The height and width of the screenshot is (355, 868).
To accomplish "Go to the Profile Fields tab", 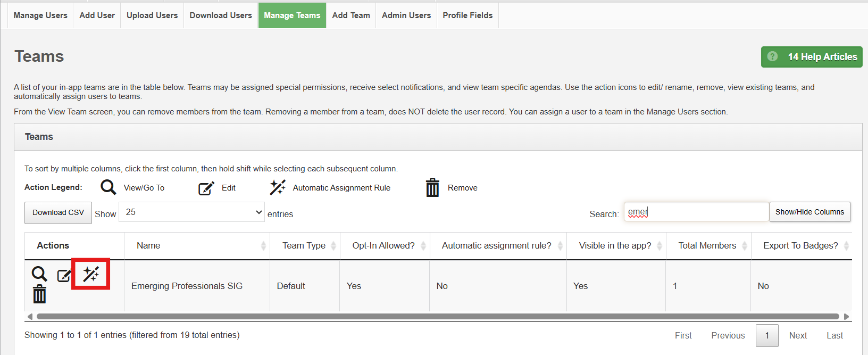I will click(x=468, y=15).
